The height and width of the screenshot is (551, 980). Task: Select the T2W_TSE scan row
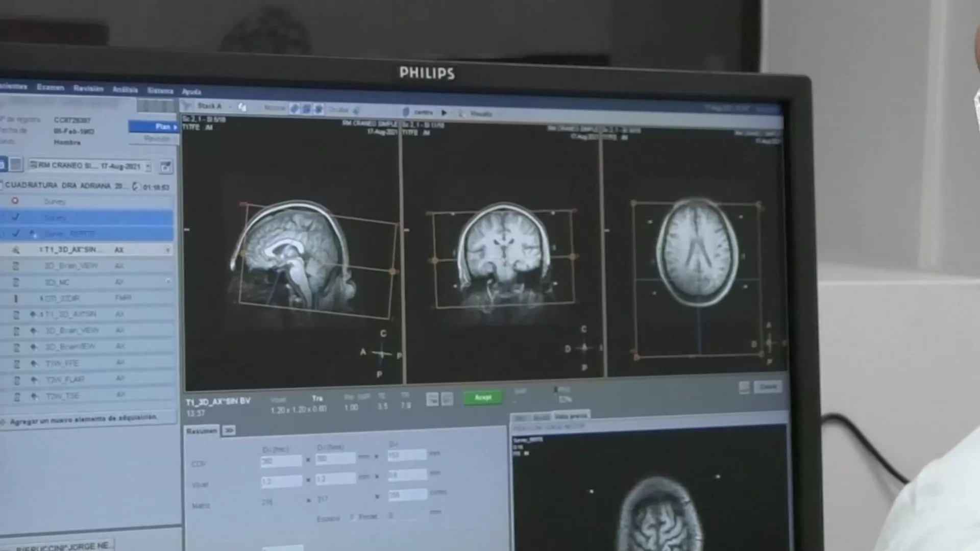(87, 396)
